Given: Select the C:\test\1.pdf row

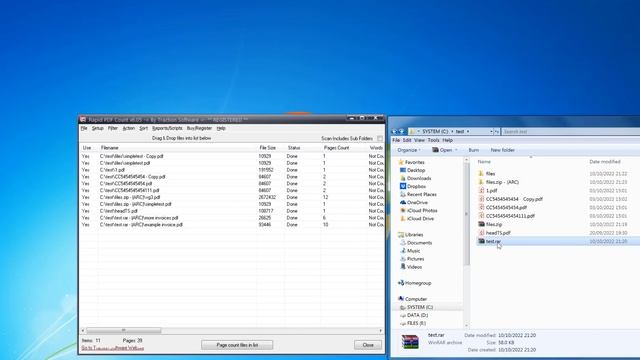Looking at the screenshot, I should (232, 170).
